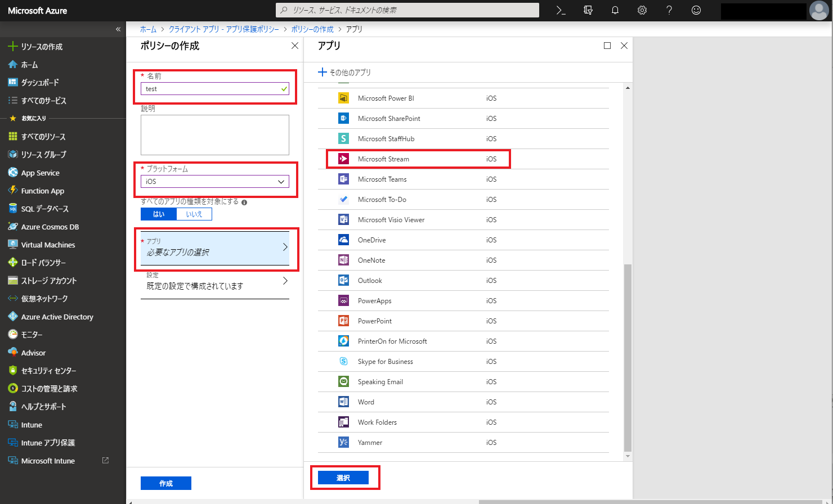This screenshot has width=833, height=504.
Task: Click the Skype for Business icon
Action: tap(343, 362)
